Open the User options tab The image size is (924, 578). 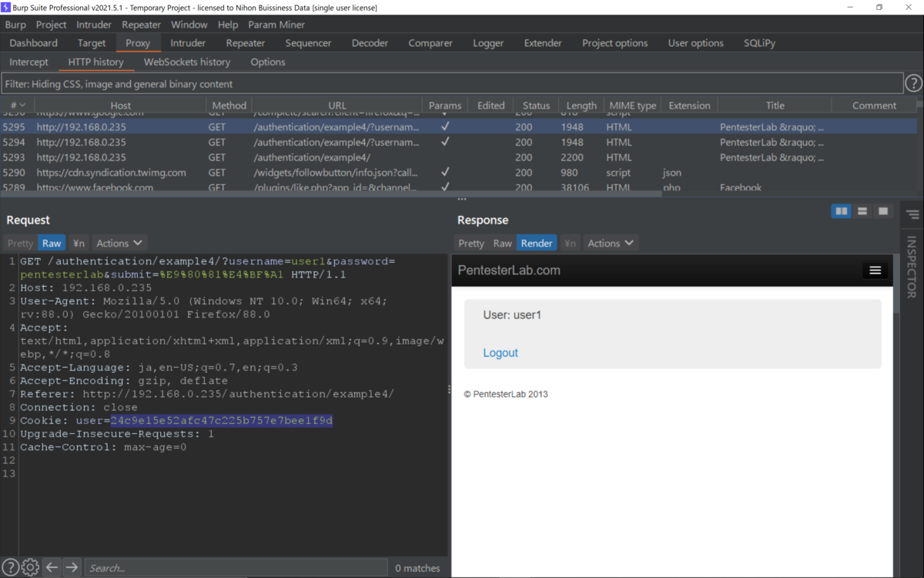click(696, 43)
